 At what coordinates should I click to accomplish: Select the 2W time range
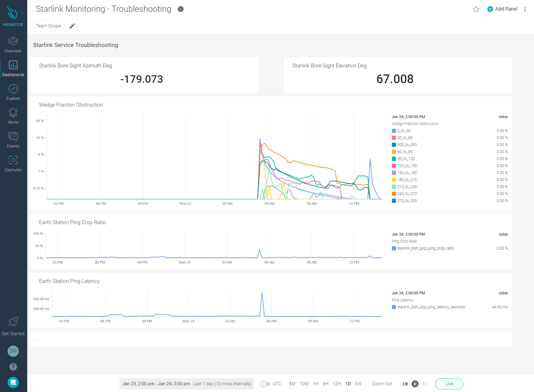coord(358,384)
